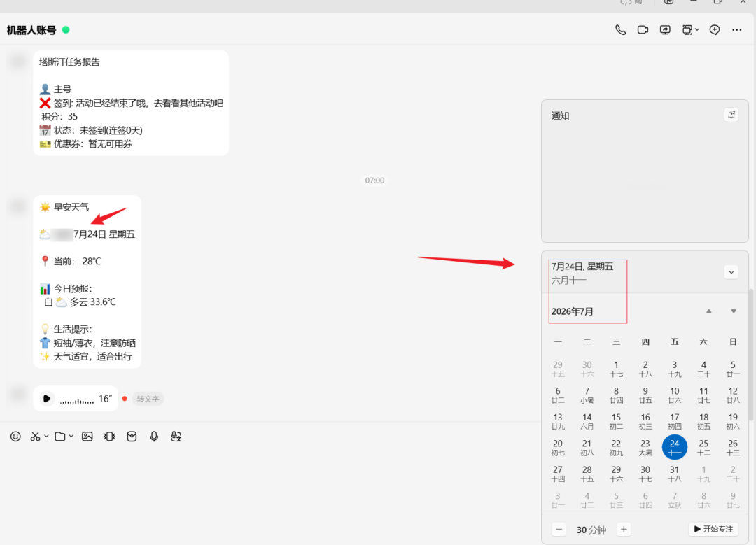Viewport: 756px width, 545px height.
Task: Open the emoji picker
Action: tap(15, 437)
